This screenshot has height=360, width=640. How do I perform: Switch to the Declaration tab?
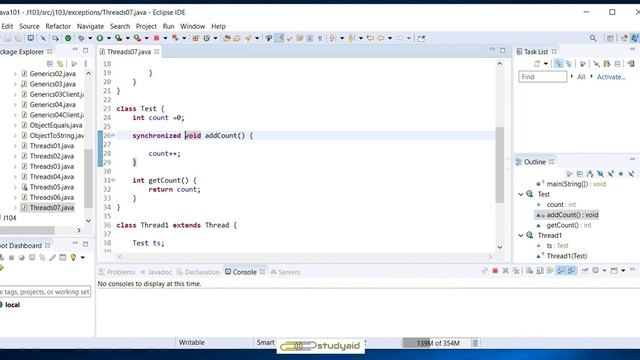198,272
